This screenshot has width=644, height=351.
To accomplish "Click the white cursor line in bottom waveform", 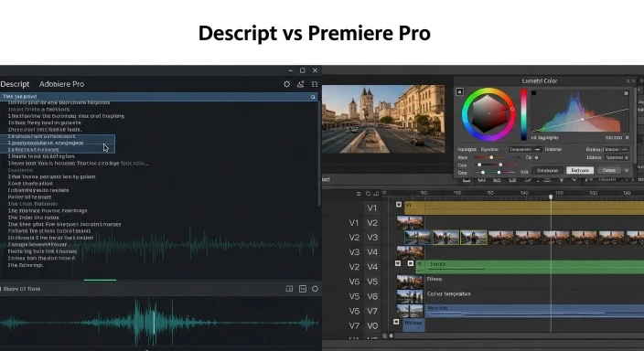I will coord(154,323).
